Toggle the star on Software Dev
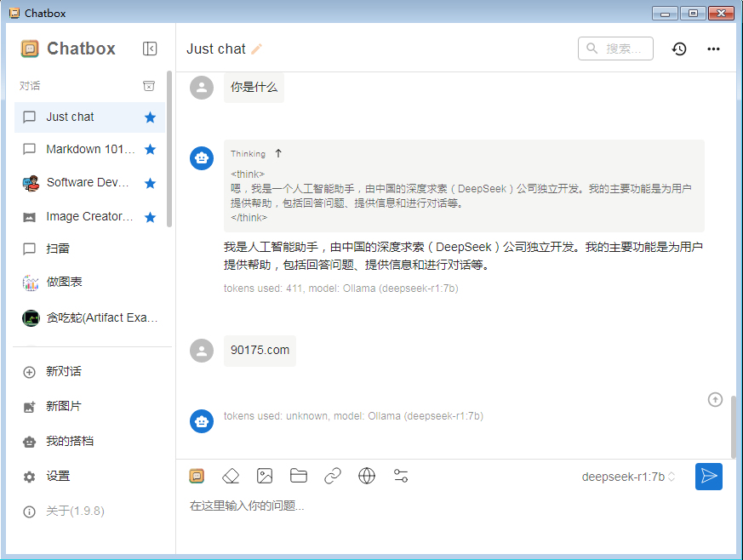Screen dimensions: 743x560 (x=150, y=183)
